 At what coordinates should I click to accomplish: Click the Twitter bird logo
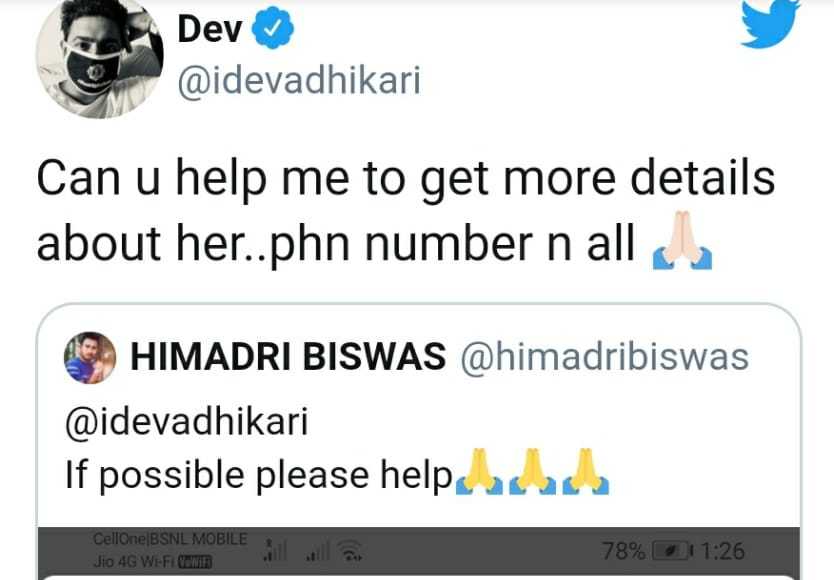pyautogui.click(x=770, y=22)
